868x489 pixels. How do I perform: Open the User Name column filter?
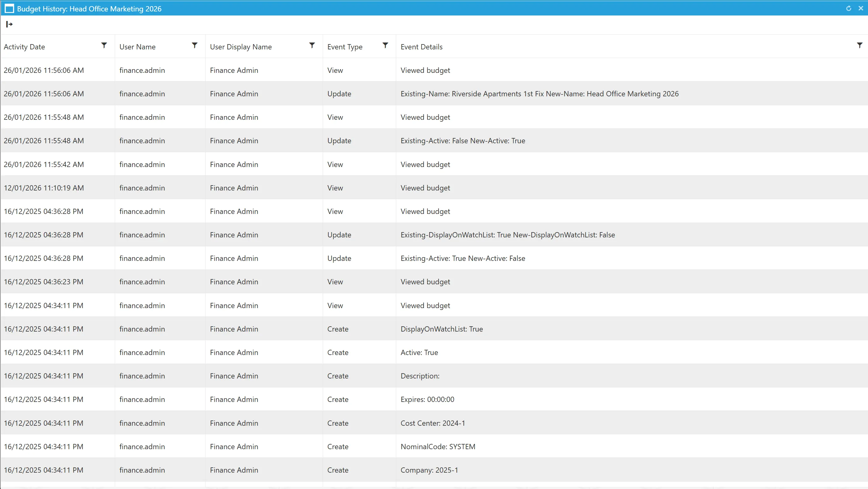point(194,45)
